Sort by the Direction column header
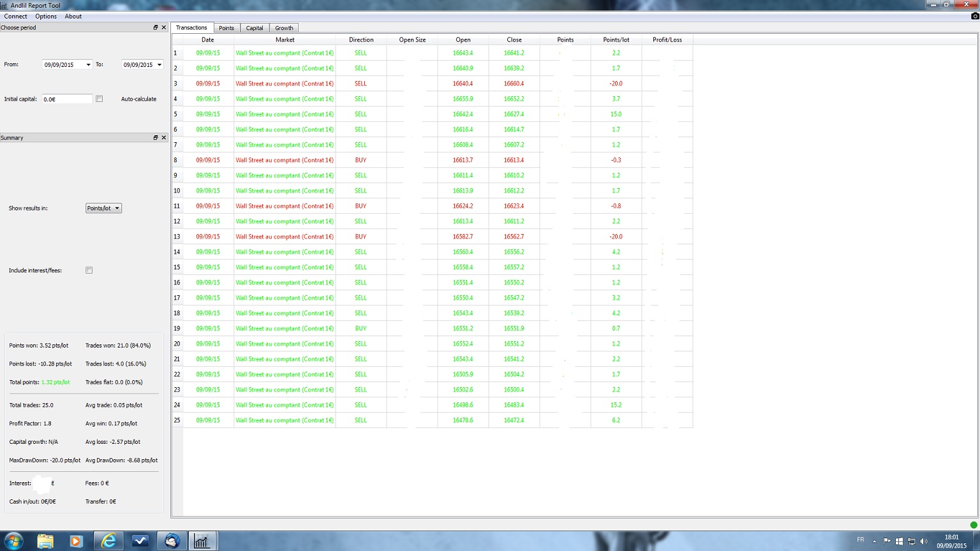Image resolution: width=980 pixels, height=551 pixels. (x=361, y=40)
